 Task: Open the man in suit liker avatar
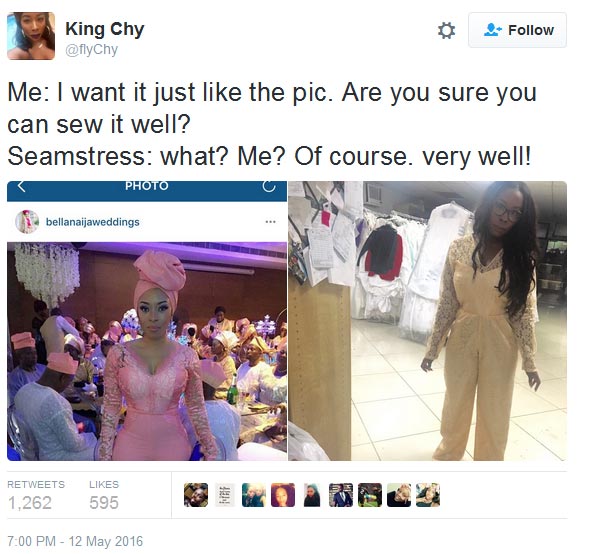(x=341, y=495)
